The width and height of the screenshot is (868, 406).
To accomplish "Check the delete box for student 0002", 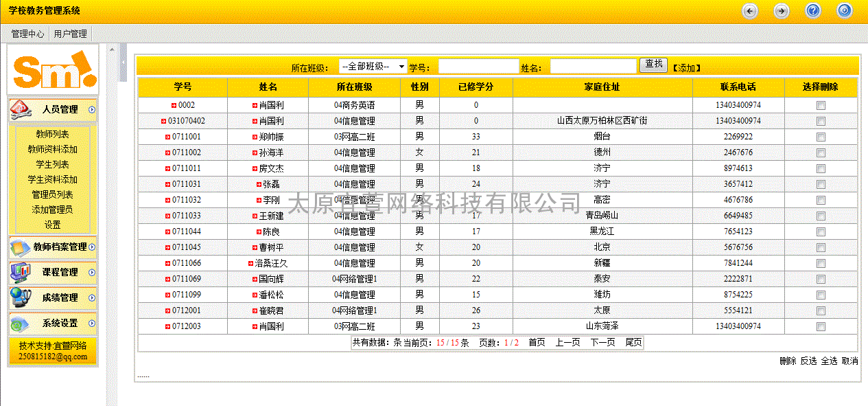I will [821, 106].
